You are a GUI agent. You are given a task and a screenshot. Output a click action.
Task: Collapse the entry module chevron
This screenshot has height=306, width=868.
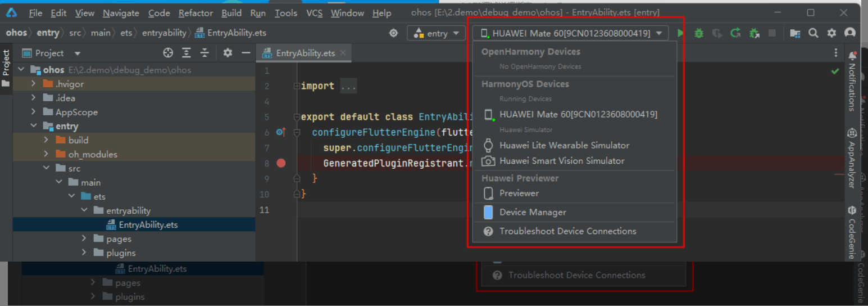tap(34, 126)
